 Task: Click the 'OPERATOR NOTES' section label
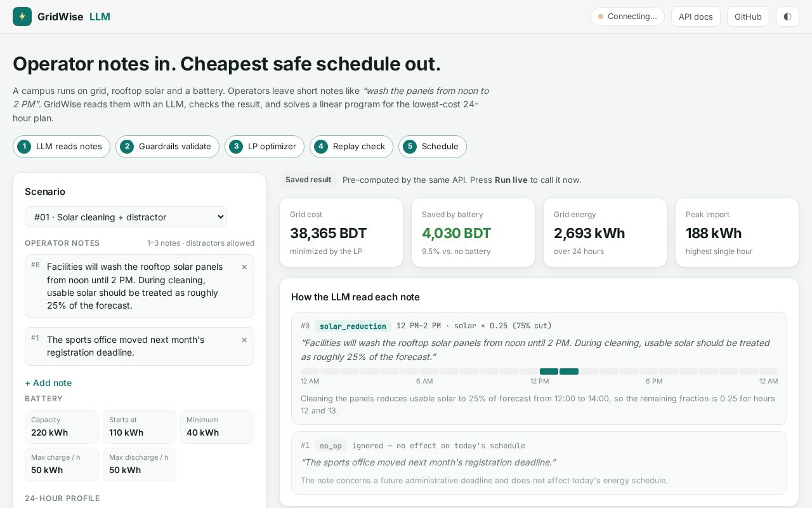62,243
